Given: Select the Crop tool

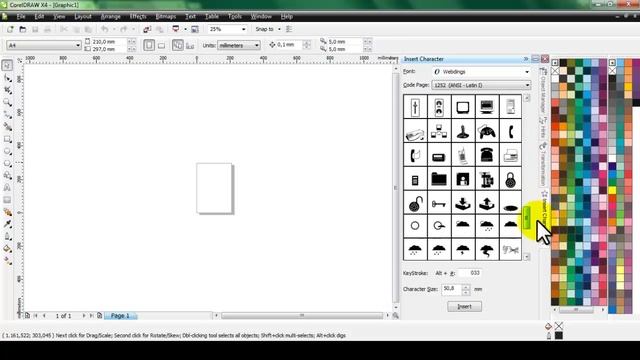Looking at the screenshot, I should pyautogui.click(x=7, y=90).
